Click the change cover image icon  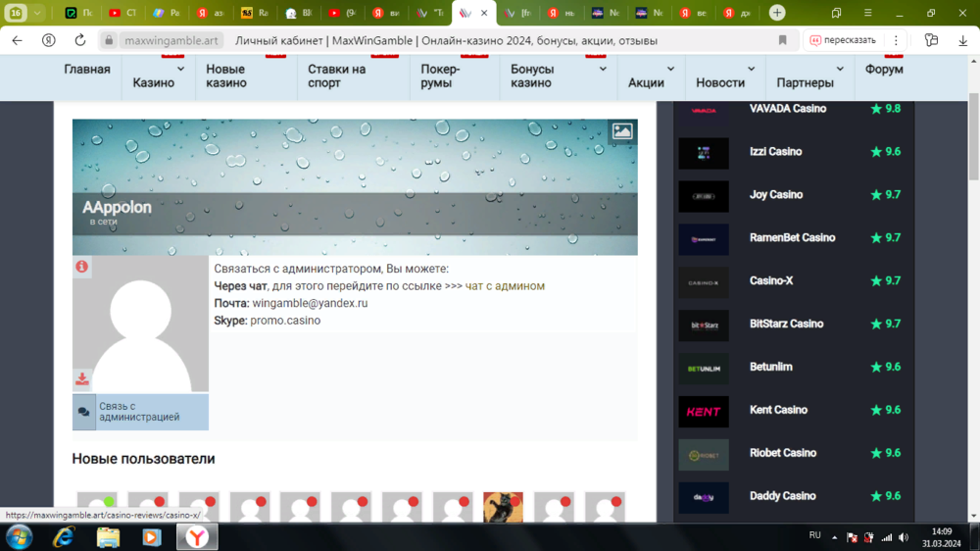click(x=622, y=131)
